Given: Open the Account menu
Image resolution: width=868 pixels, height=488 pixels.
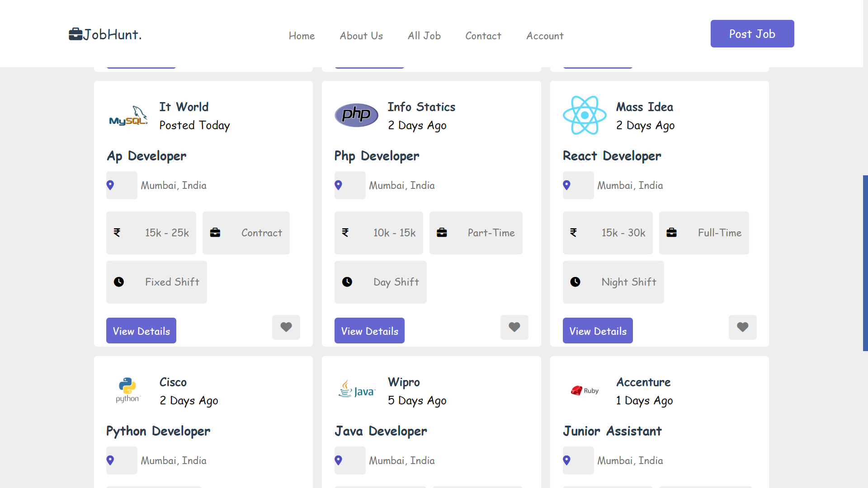Looking at the screenshot, I should tap(545, 36).
